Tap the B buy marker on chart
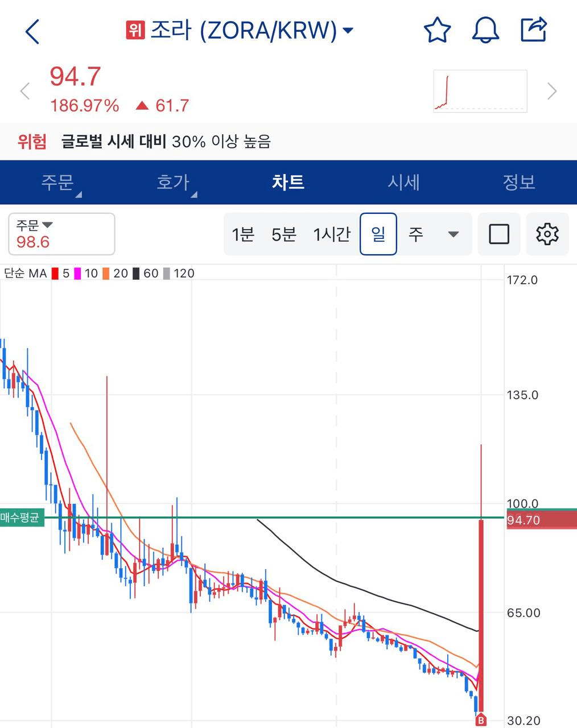The image size is (577, 728). pyautogui.click(x=481, y=721)
